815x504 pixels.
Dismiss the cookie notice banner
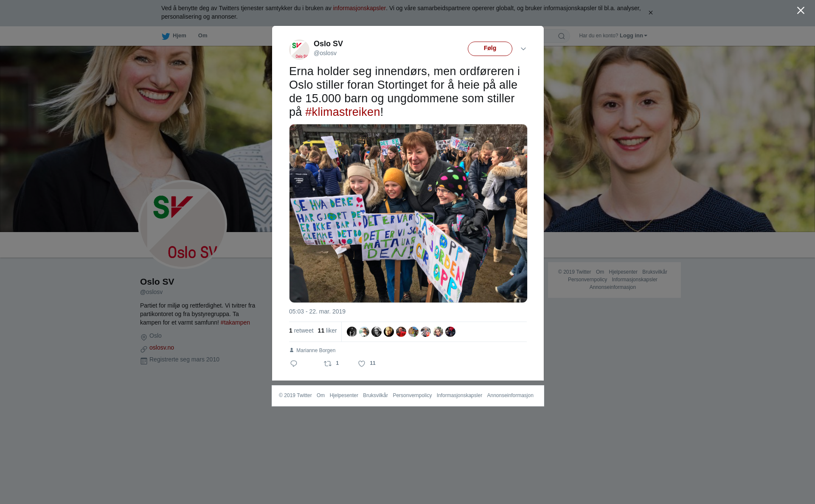(650, 13)
